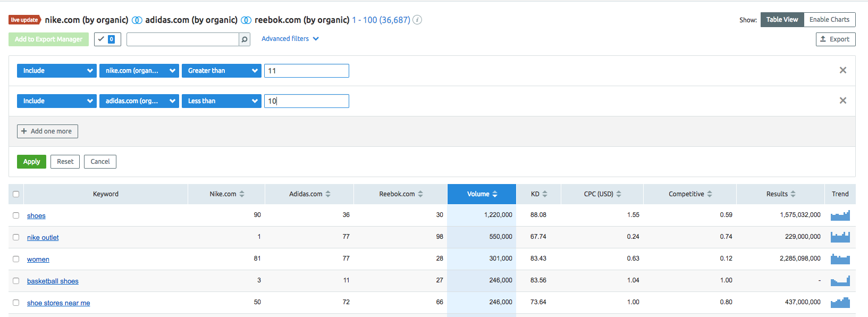Viewport: 868px width, 317px height.
Task: Open Include dropdown in adidas.com filter row
Action: tap(56, 101)
